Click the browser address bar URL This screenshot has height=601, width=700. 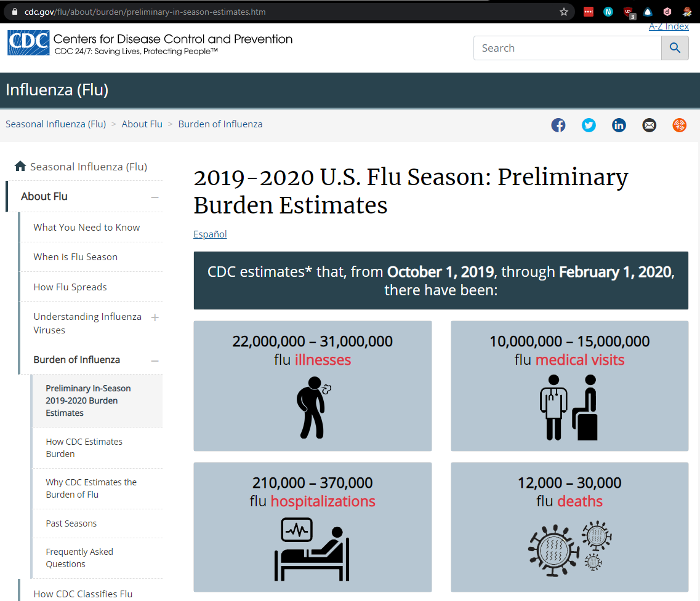(x=145, y=12)
